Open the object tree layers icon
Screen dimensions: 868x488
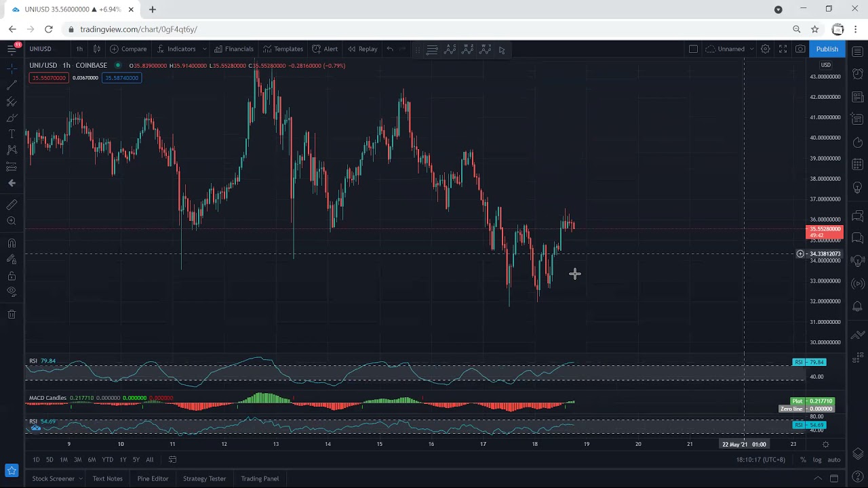858,453
